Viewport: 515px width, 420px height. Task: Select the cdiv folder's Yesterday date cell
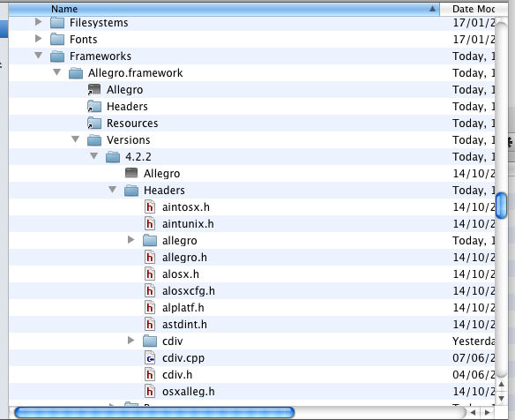point(474,341)
